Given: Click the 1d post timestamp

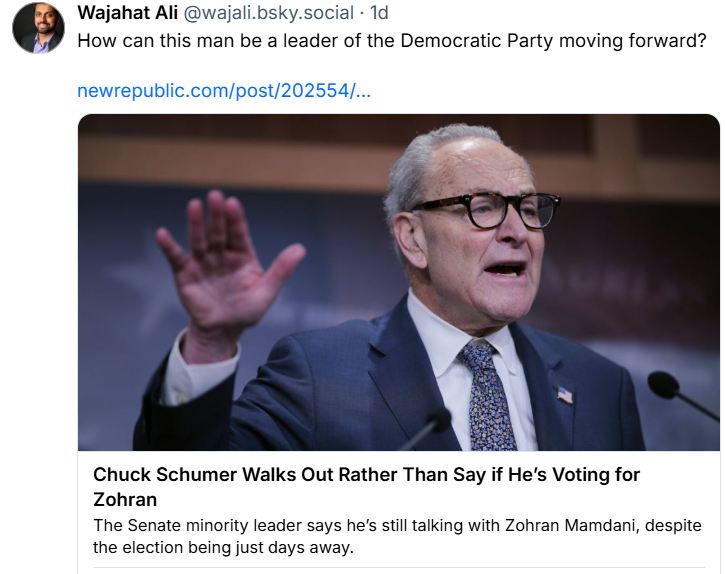Looking at the screenshot, I should click(x=379, y=13).
